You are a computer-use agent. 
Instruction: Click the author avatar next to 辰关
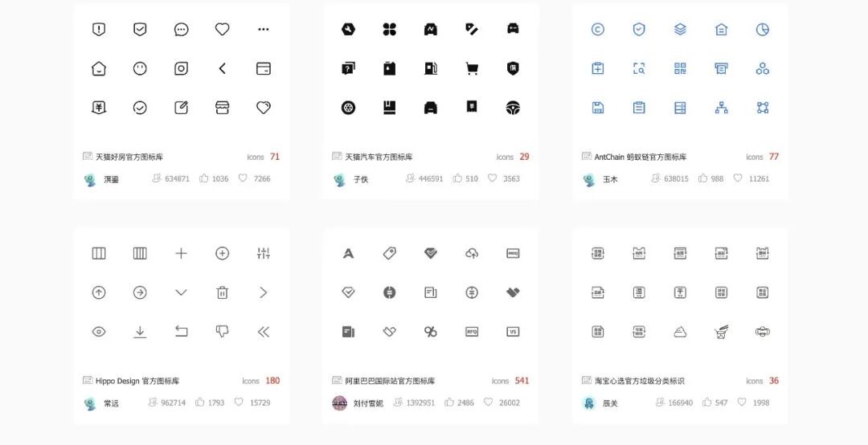click(589, 403)
